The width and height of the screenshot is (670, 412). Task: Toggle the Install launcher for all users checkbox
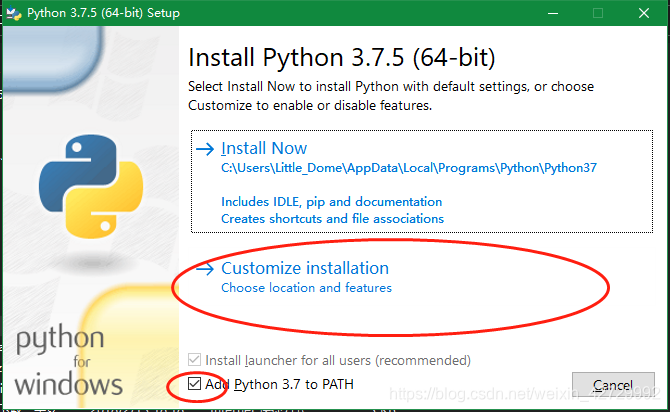[x=194, y=360]
